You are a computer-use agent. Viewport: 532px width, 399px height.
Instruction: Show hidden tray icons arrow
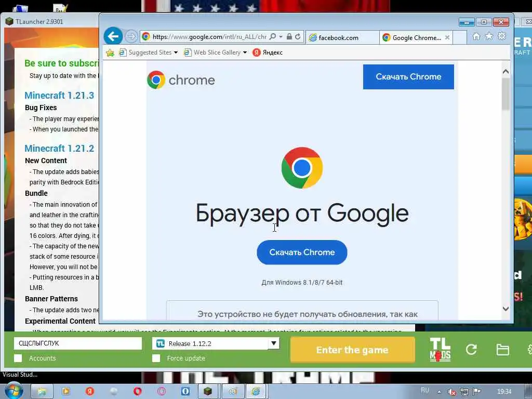click(439, 392)
